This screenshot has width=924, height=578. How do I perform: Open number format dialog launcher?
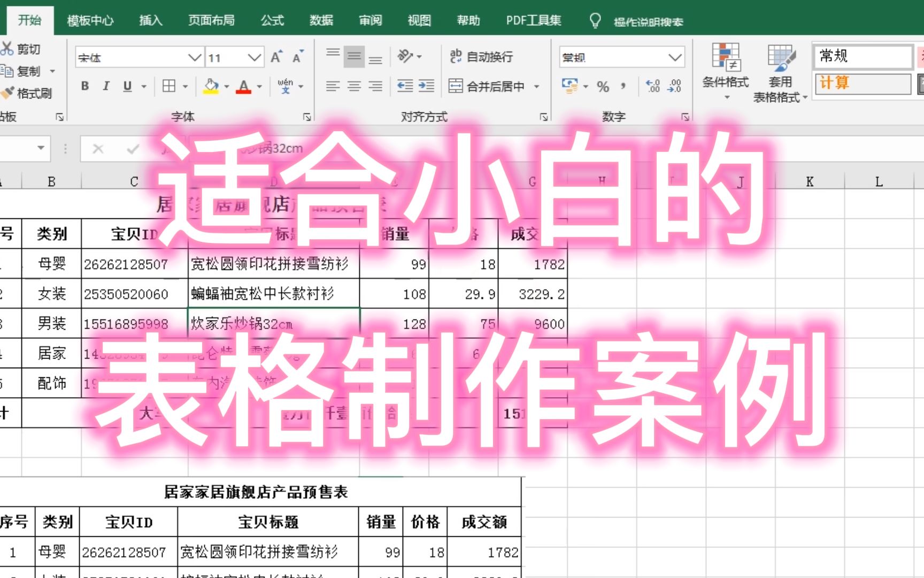coord(685,117)
